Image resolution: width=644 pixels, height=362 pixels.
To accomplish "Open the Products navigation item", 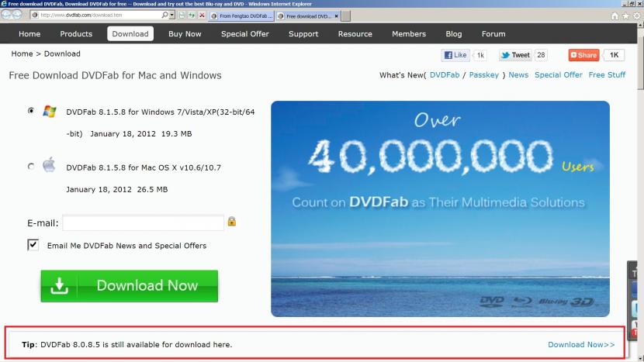I will [x=76, y=33].
